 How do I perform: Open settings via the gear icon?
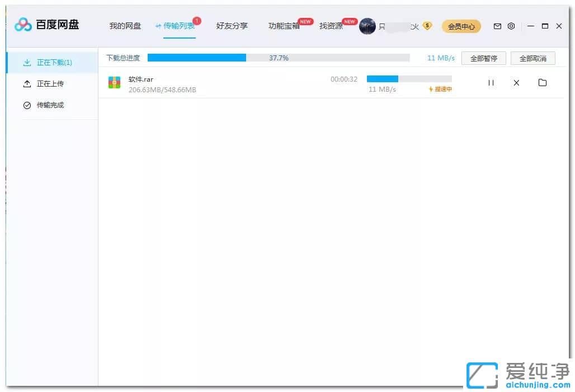(x=511, y=26)
